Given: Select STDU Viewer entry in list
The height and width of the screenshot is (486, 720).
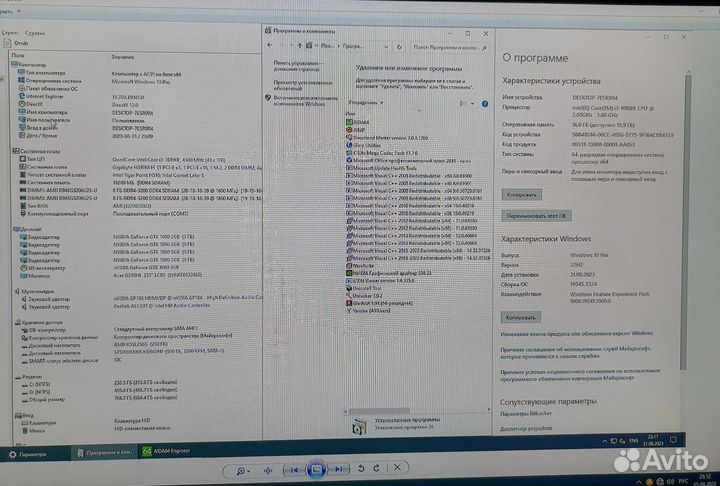Looking at the screenshot, I should pyautogui.click(x=380, y=280).
